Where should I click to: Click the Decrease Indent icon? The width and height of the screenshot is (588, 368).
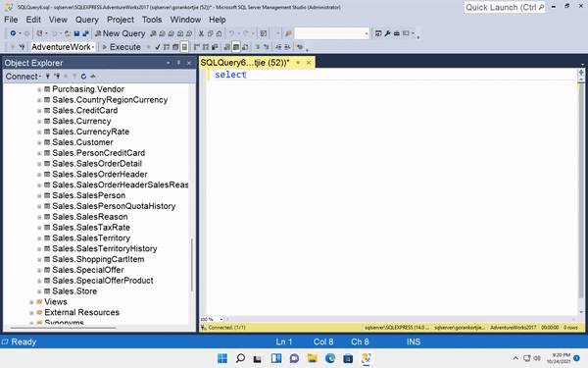(278, 47)
